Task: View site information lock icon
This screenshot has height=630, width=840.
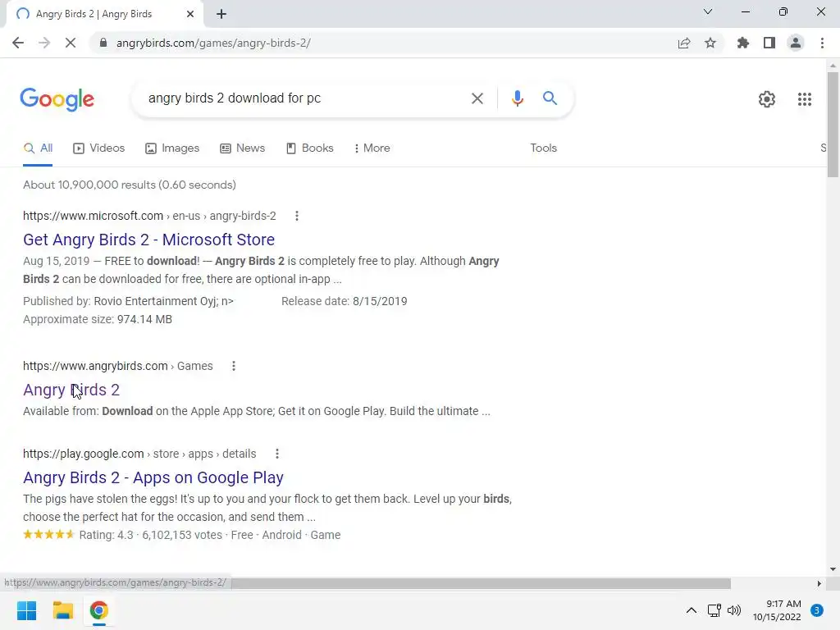Action: [x=103, y=43]
